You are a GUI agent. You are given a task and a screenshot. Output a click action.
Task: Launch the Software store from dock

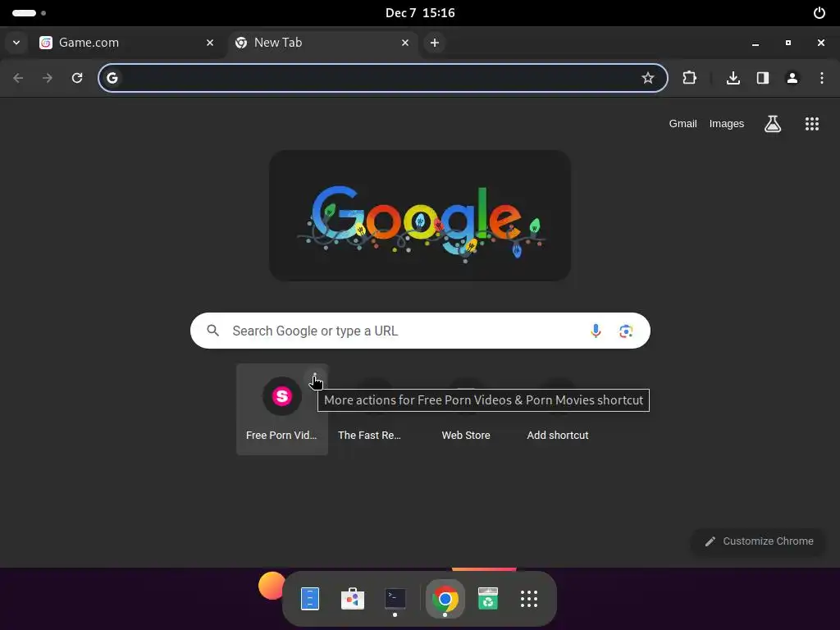click(353, 598)
